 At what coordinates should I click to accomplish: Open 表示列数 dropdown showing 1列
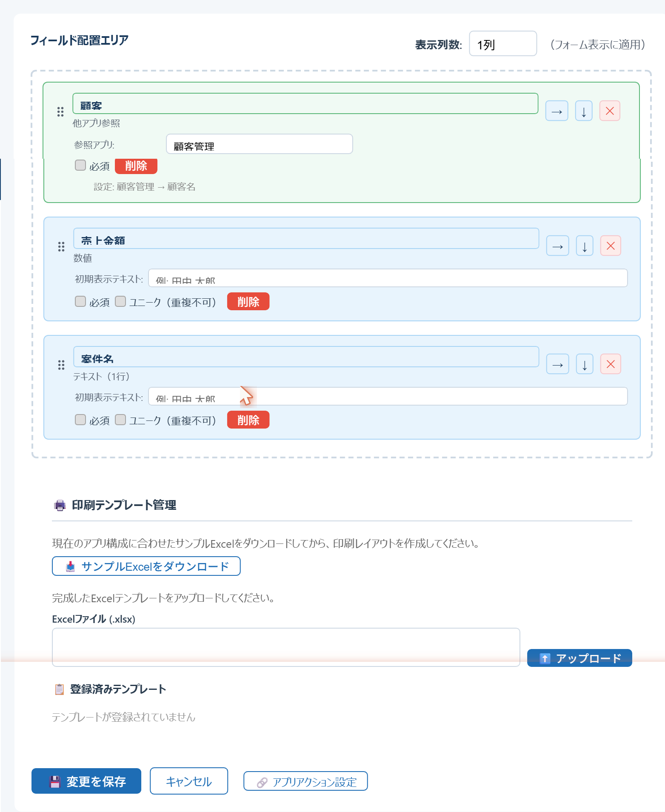(x=503, y=43)
